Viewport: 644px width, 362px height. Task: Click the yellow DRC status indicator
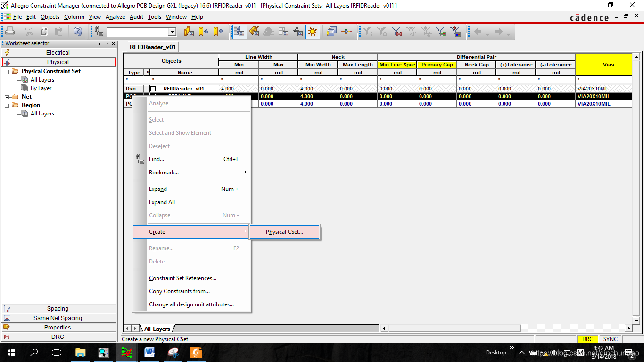[587, 339]
